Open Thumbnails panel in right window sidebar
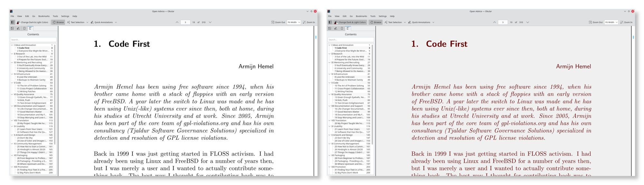Image resolution: width=644 pixels, height=185 pixels. tap(330, 28)
